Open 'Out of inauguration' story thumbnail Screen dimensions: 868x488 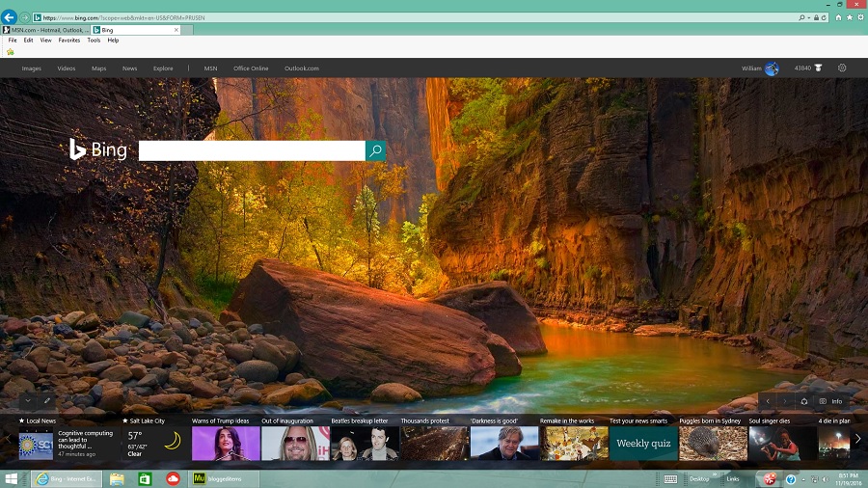pyautogui.click(x=296, y=444)
